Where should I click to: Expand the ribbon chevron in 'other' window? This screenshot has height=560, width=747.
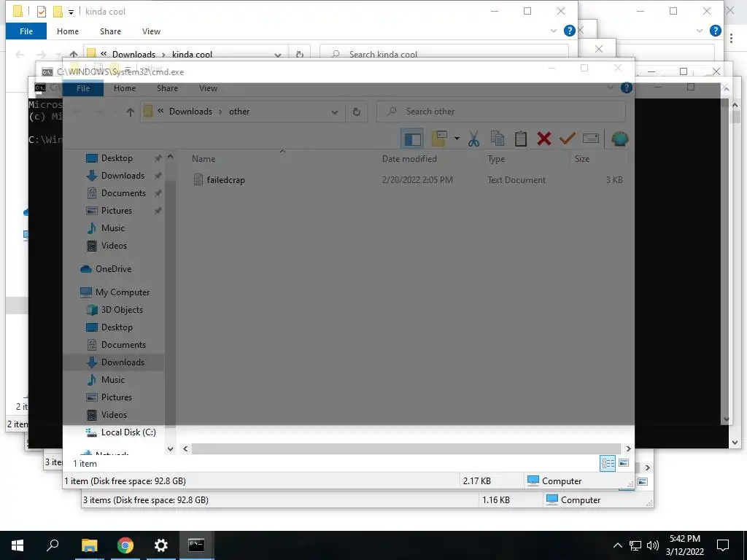pos(611,87)
